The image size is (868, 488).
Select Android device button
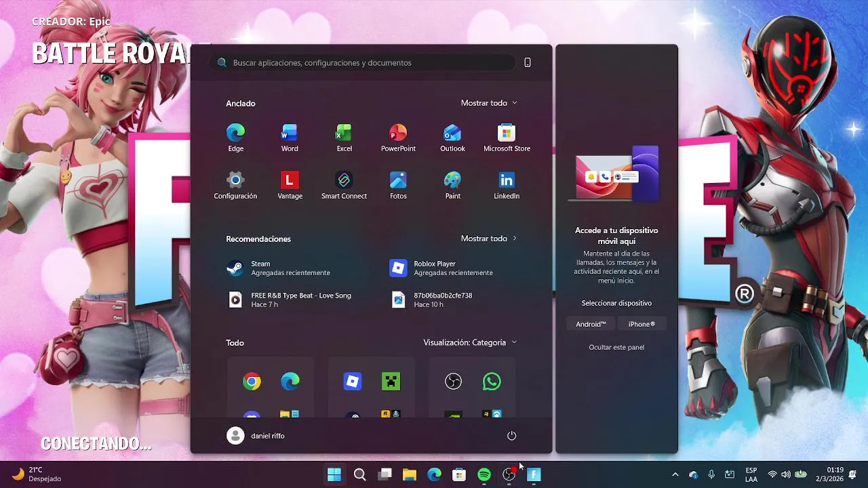pyautogui.click(x=591, y=324)
